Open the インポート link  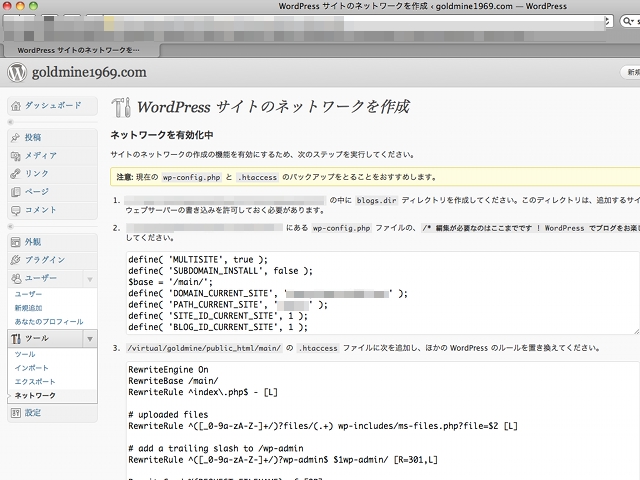31,368
